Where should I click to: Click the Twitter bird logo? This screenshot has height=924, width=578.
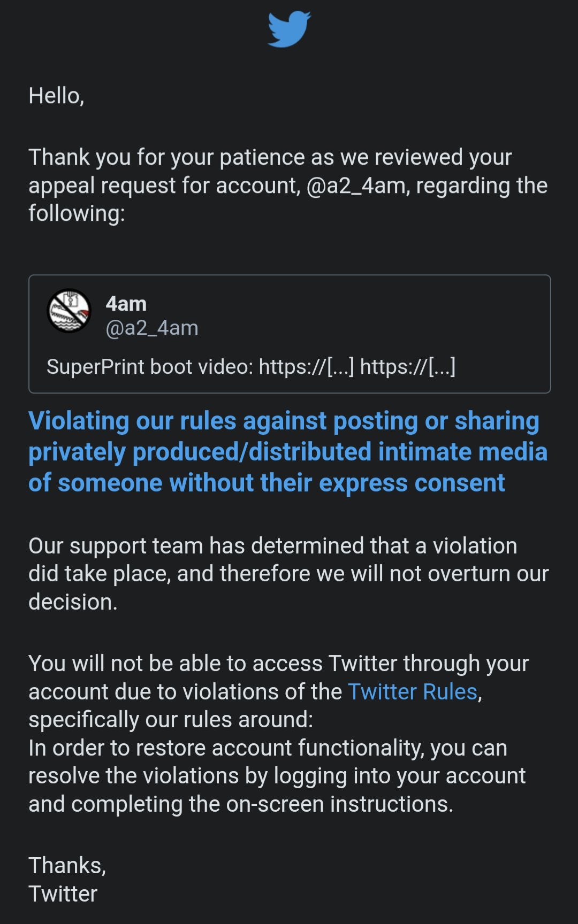click(289, 29)
